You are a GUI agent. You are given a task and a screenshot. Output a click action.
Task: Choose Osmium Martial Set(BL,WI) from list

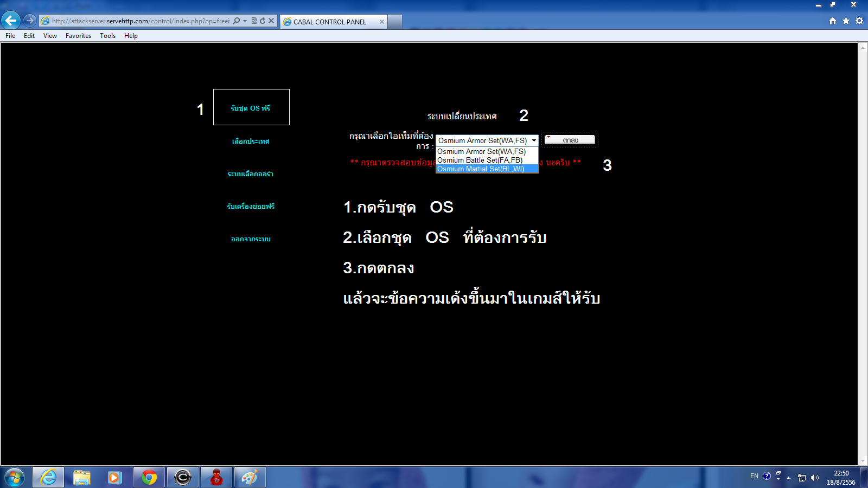coord(487,169)
